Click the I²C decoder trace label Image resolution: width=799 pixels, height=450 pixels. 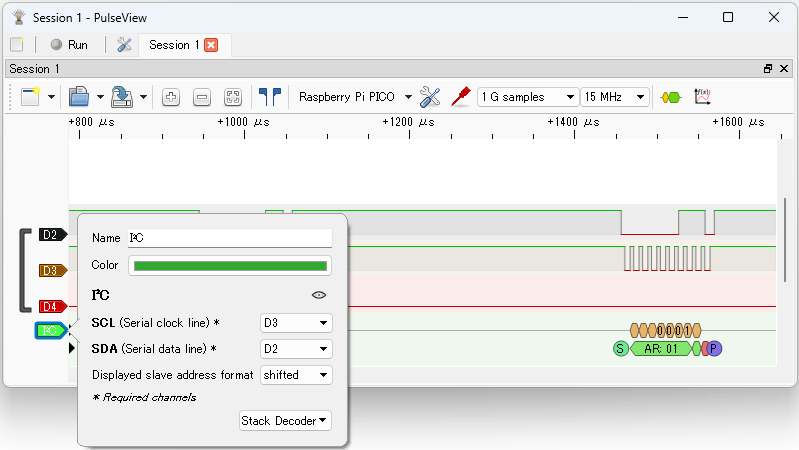point(50,331)
